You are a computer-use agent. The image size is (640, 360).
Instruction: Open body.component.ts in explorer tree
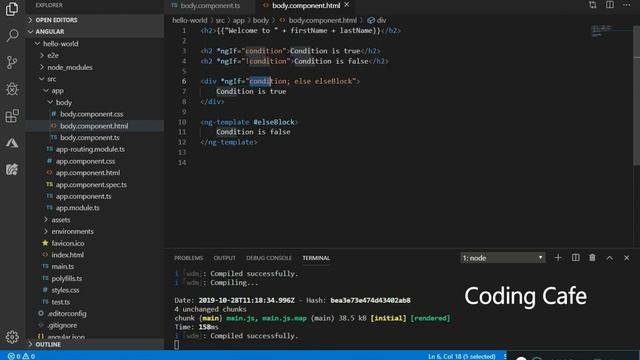[x=90, y=138]
